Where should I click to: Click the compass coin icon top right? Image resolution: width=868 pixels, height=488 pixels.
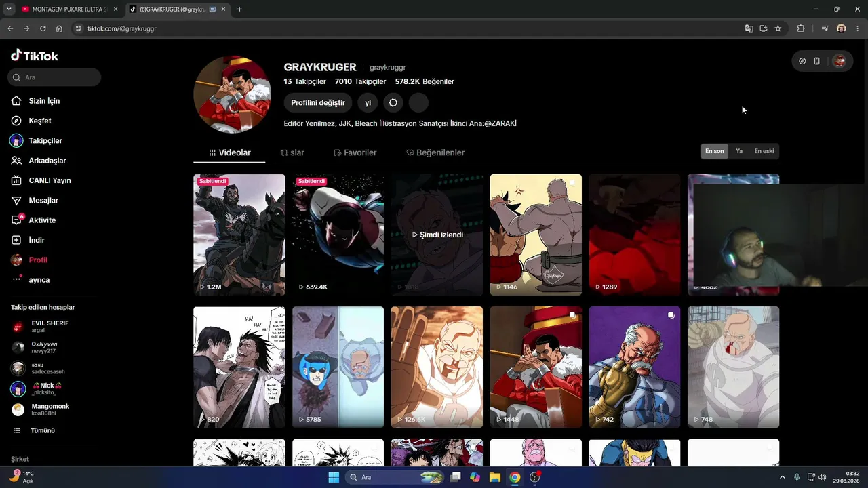(802, 61)
